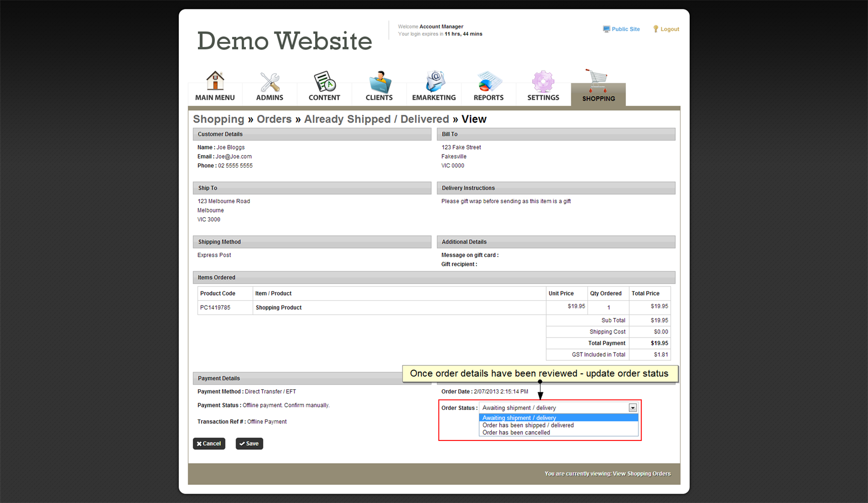Select 'Order has been shipped / delivered'
868x503 pixels.
pyautogui.click(x=528, y=425)
